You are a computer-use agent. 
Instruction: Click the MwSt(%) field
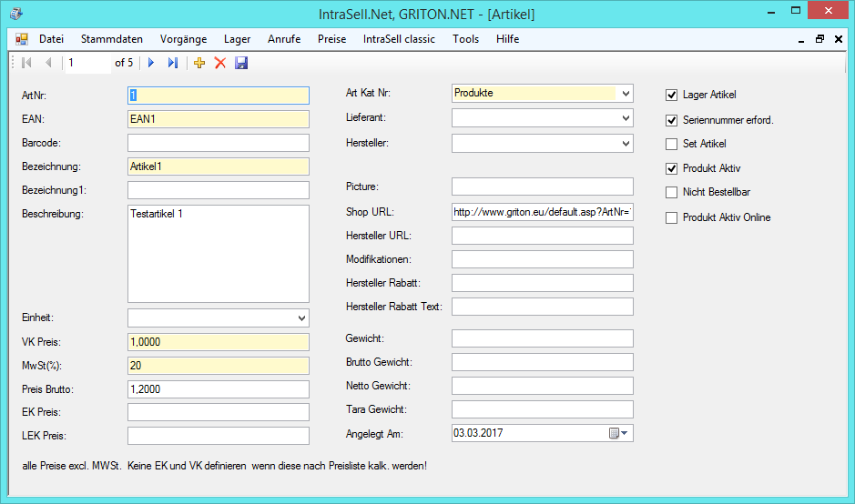click(219, 366)
